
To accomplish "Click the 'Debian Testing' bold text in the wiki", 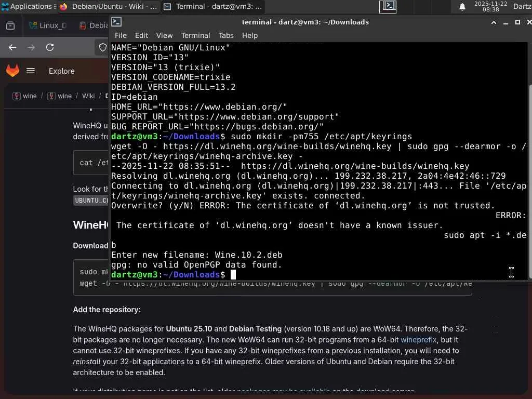I will tap(255, 329).
